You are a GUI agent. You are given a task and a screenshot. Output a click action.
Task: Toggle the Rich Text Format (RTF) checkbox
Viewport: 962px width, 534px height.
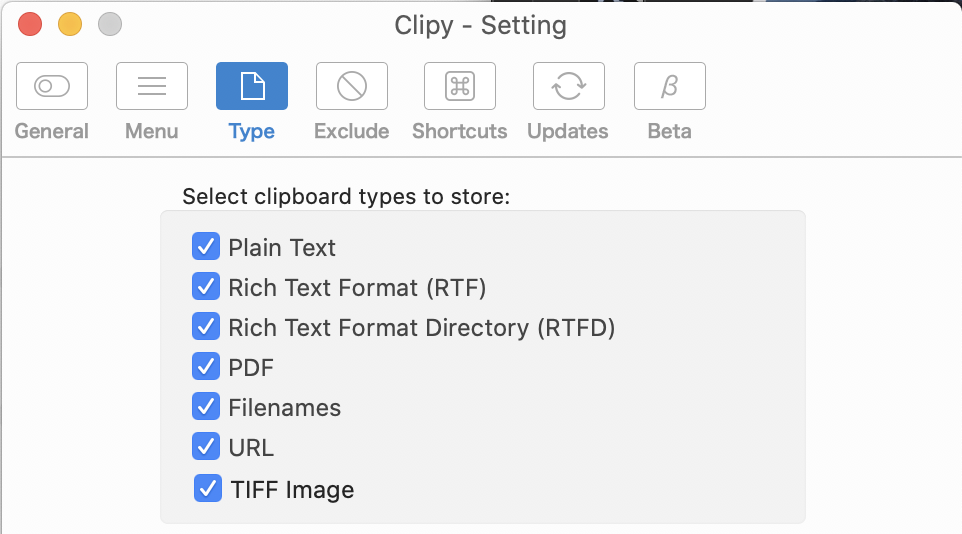[206, 287]
